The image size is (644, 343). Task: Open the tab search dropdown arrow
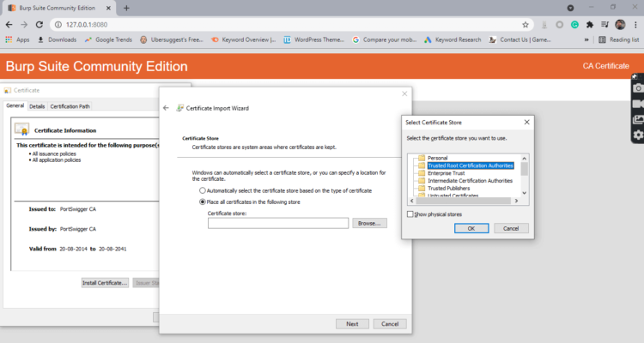(x=570, y=8)
